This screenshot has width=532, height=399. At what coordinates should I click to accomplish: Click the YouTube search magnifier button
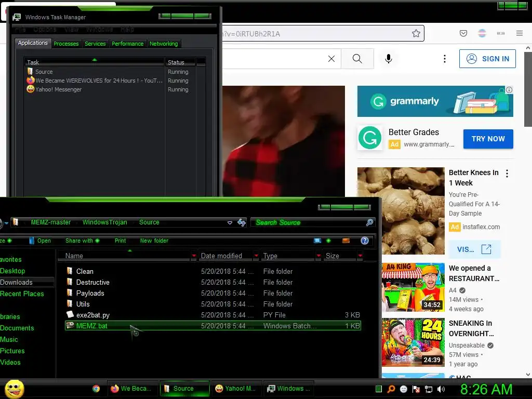coord(357,59)
